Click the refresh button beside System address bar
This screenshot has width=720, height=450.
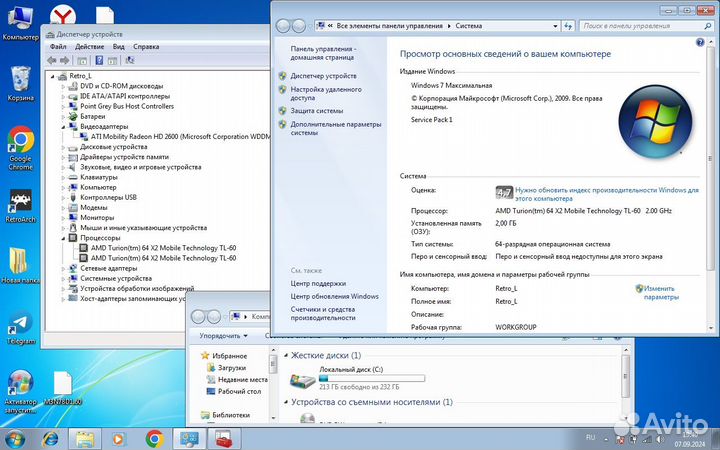coord(568,26)
